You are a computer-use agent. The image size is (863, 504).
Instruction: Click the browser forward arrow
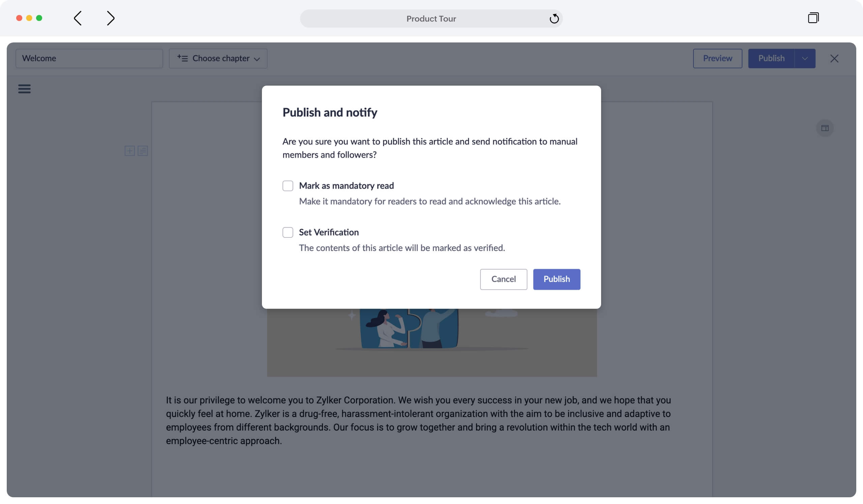click(x=110, y=18)
